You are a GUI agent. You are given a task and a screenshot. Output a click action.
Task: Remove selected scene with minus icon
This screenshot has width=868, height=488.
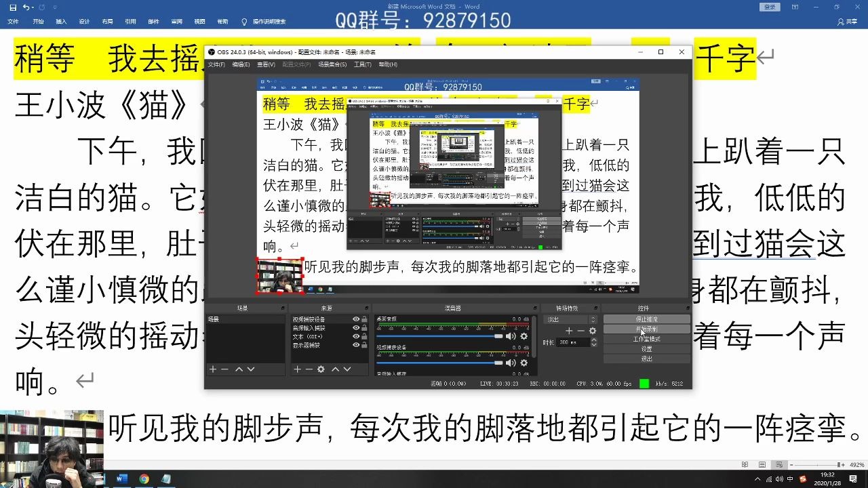point(224,369)
